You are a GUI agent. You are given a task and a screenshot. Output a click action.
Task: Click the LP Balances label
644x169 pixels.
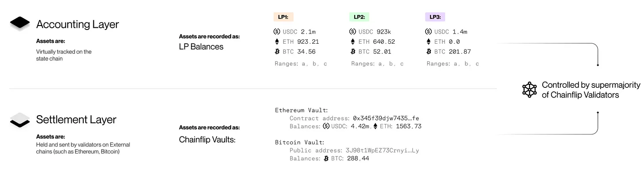coord(201,46)
